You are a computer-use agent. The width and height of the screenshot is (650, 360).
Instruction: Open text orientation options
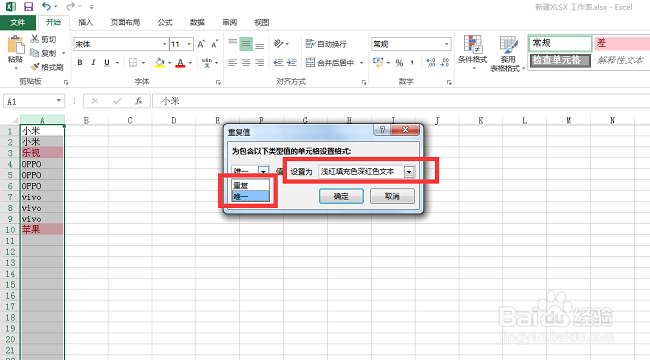point(281,44)
